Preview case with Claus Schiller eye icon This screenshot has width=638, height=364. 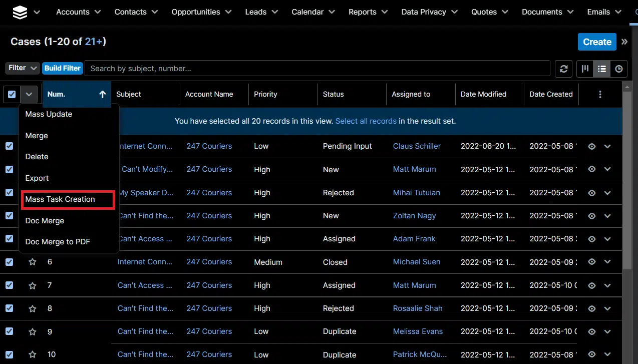591,146
